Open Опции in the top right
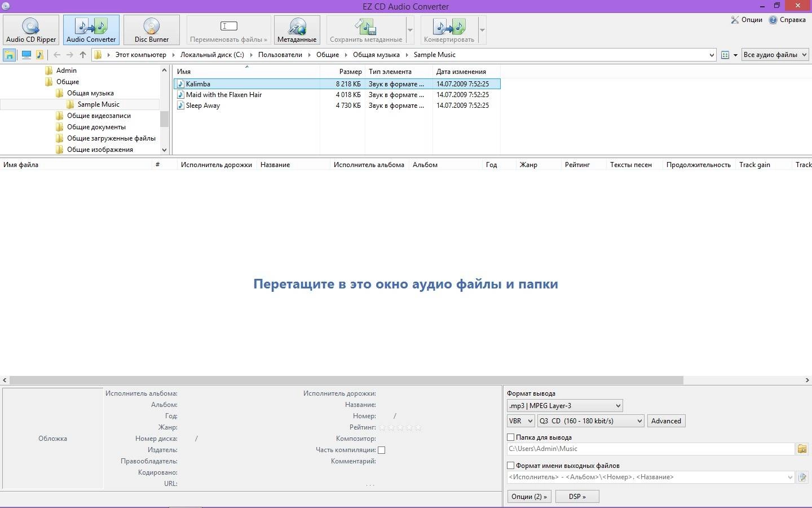Screen dimensions: 812x508 tap(747, 20)
